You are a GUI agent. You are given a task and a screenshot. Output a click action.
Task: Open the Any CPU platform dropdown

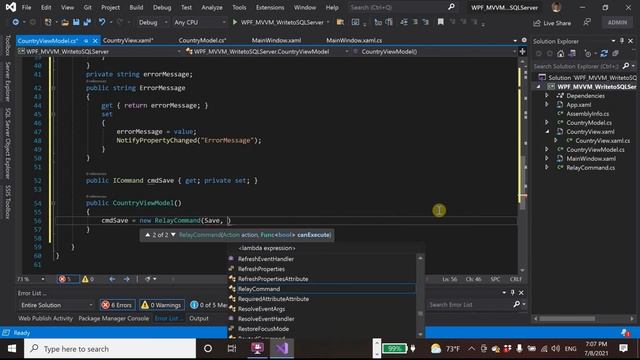pyautogui.click(x=199, y=22)
